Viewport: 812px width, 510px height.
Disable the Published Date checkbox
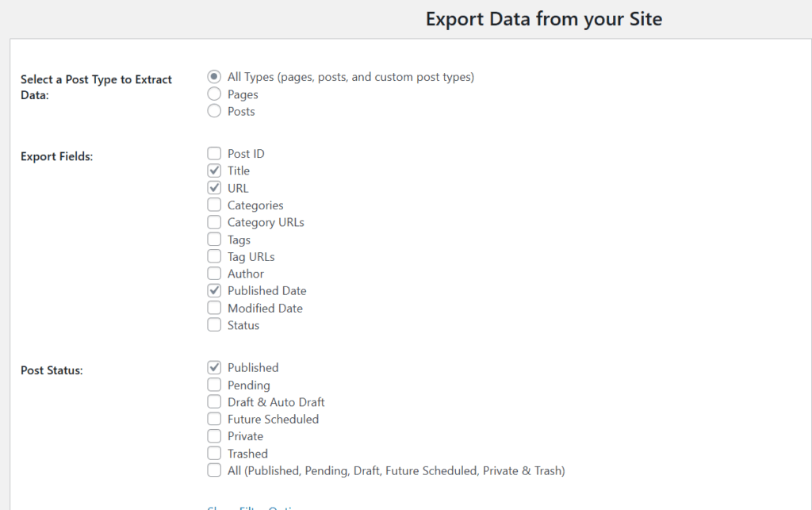[x=214, y=291]
